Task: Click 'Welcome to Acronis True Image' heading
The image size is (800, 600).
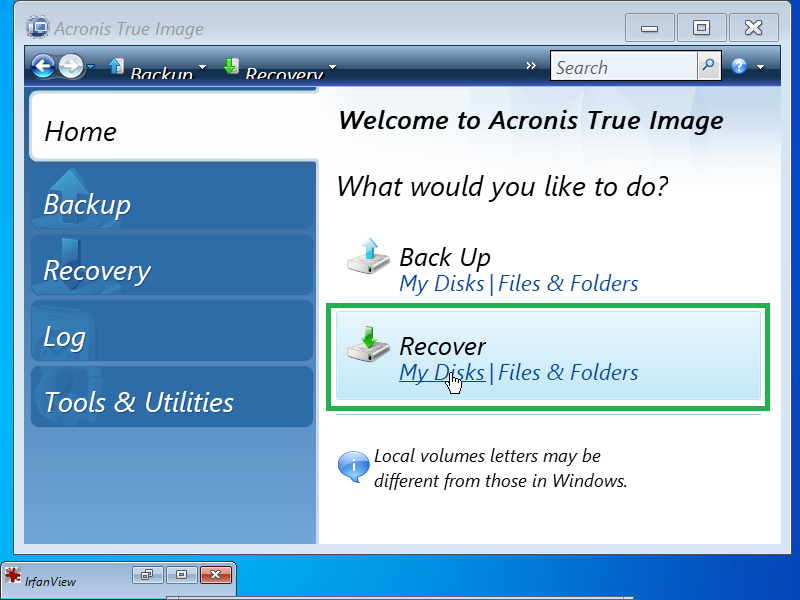Action: [x=531, y=121]
